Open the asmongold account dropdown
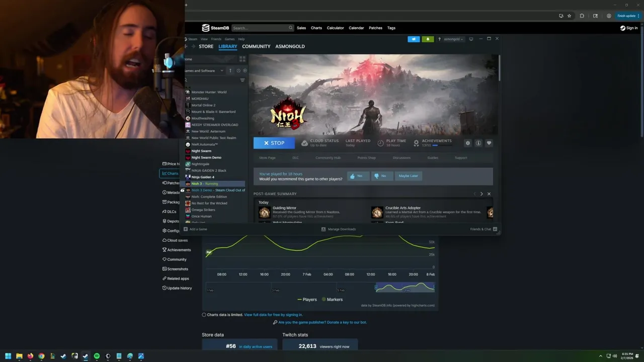Image resolution: width=644 pixels, height=362 pixels. pos(453,39)
